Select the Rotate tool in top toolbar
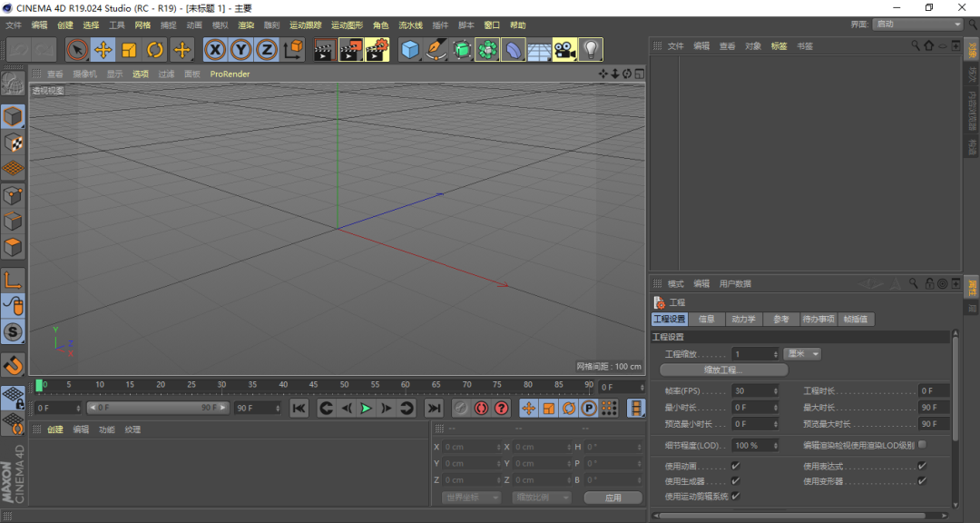The width and height of the screenshot is (980, 523). pyautogui.click(x=155, y=50)
